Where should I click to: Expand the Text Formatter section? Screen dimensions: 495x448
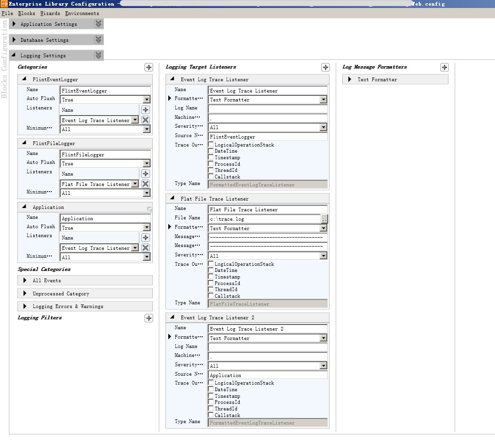350,80
